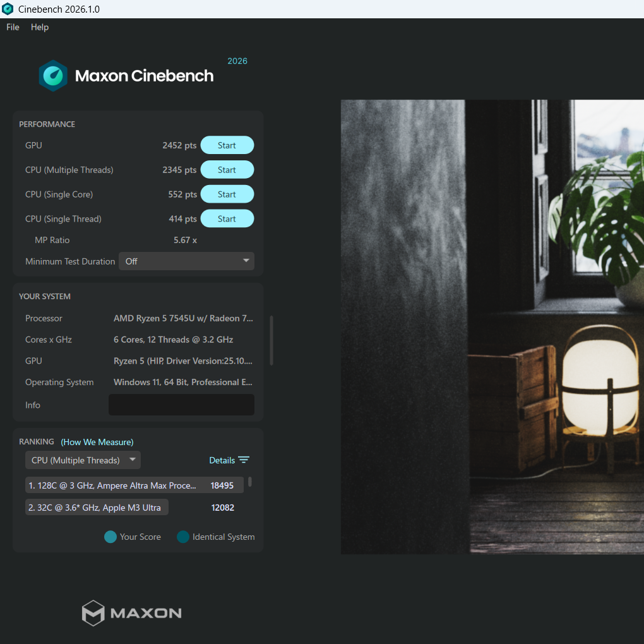Click the Cinebench app icon in title bar
Viewport: 644px width, 644px height.
[8, 9]
